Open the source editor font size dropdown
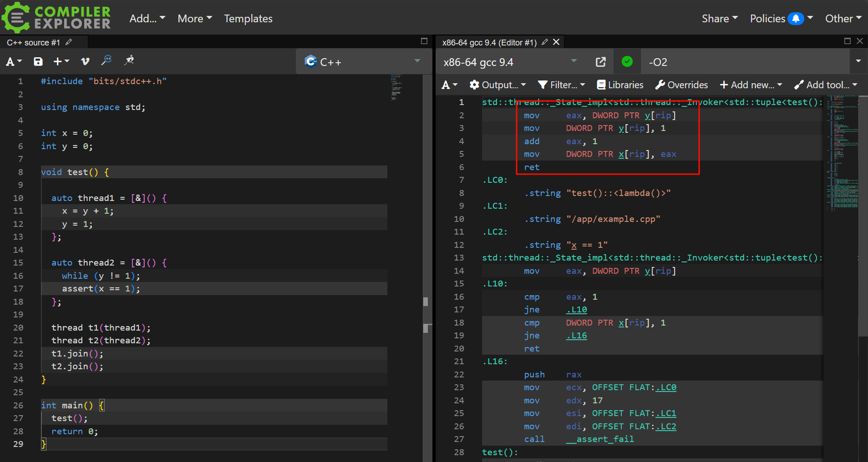The width and height of the screenshot is (868, 462). pyautogui.click(x=14, y=61)
